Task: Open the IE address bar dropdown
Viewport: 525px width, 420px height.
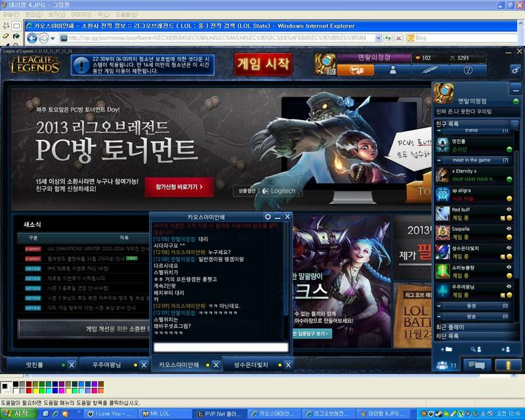Action: tap(378, 38)
